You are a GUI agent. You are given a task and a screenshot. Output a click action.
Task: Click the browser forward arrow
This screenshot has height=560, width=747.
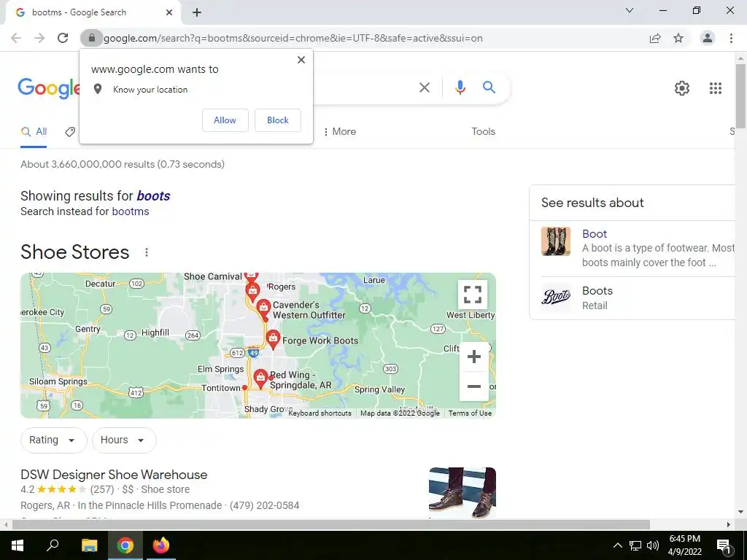coord(39,38)
